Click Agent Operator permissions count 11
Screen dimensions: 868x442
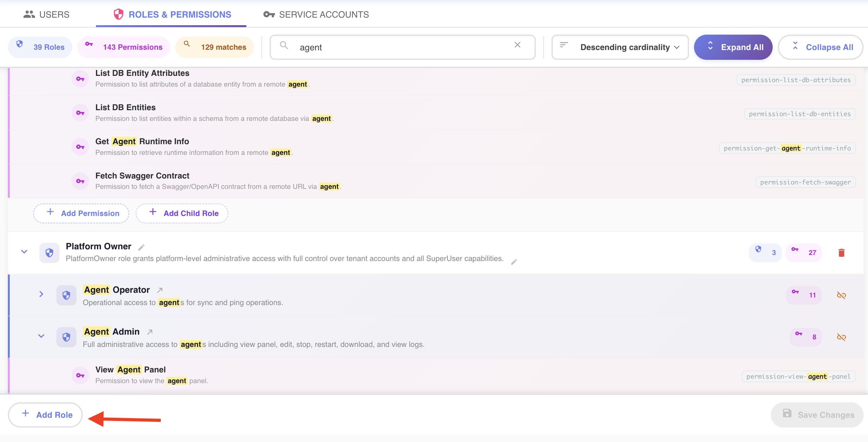[x=804, y=295]
